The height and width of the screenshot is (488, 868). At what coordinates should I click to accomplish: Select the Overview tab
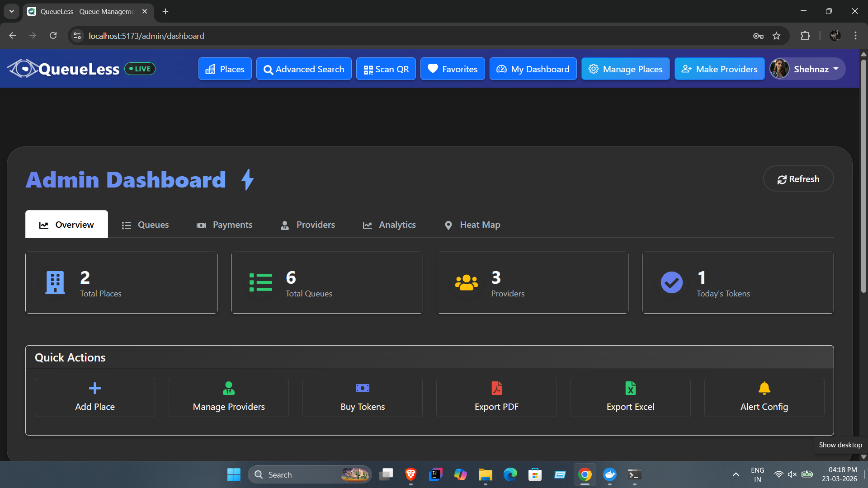click(x=66, y=224)
